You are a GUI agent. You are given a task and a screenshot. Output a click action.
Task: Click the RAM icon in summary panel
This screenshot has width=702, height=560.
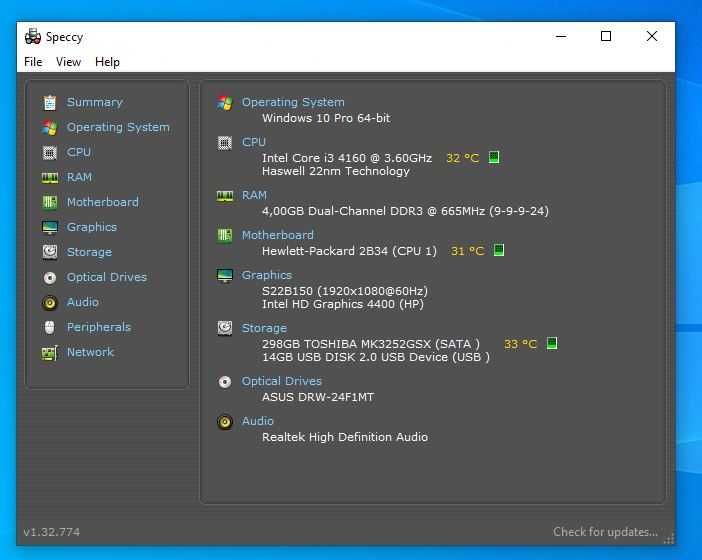point(225,196)
